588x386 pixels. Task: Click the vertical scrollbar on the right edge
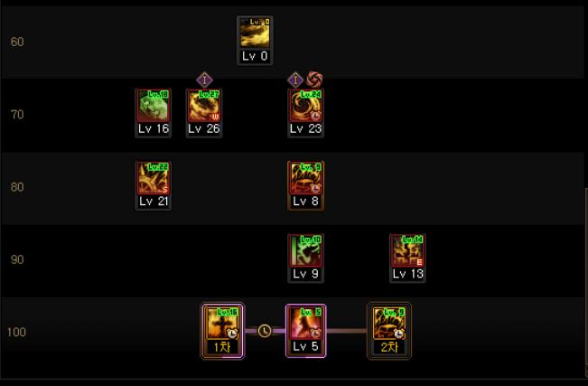[x=586, y=278]
